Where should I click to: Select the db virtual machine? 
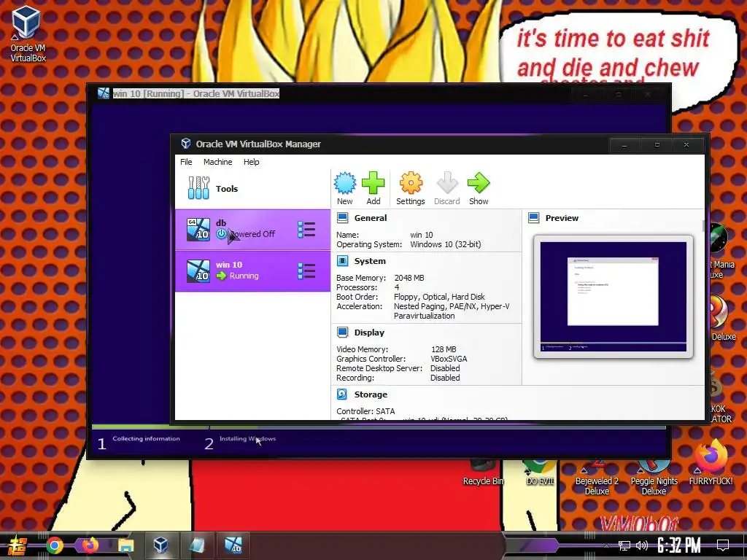tap(252, 230)
